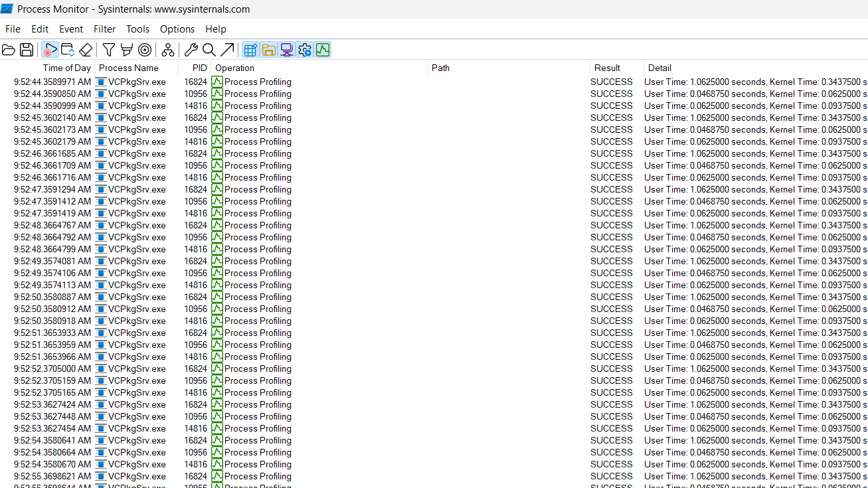This screenshot has height=488, width=868.
Task: Click the Time of Day column header
Action: point(48,68)
